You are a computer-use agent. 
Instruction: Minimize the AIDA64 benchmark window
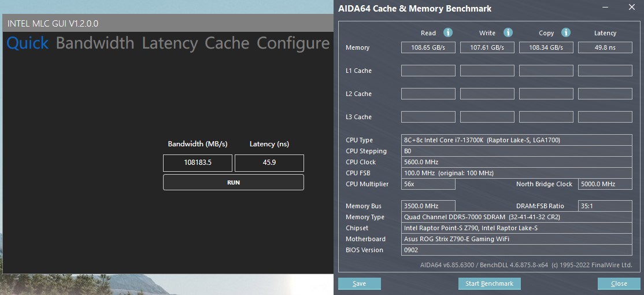pos(605,7)
